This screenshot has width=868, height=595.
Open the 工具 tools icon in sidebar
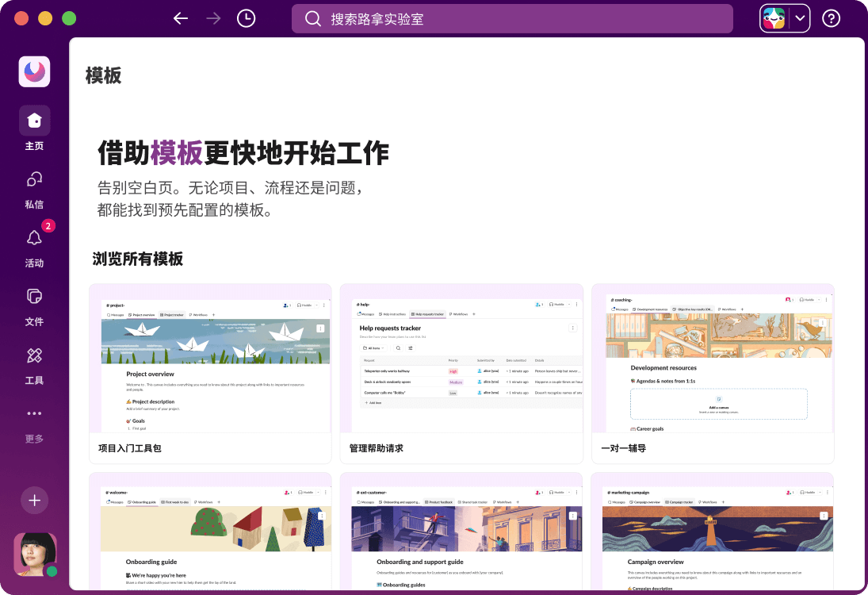click(x=34, y=355)
